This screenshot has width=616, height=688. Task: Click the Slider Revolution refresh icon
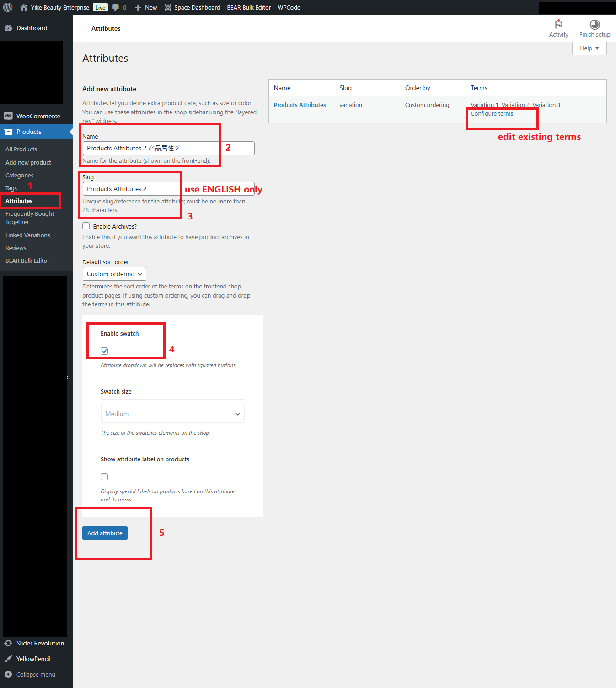click(8, 643)
